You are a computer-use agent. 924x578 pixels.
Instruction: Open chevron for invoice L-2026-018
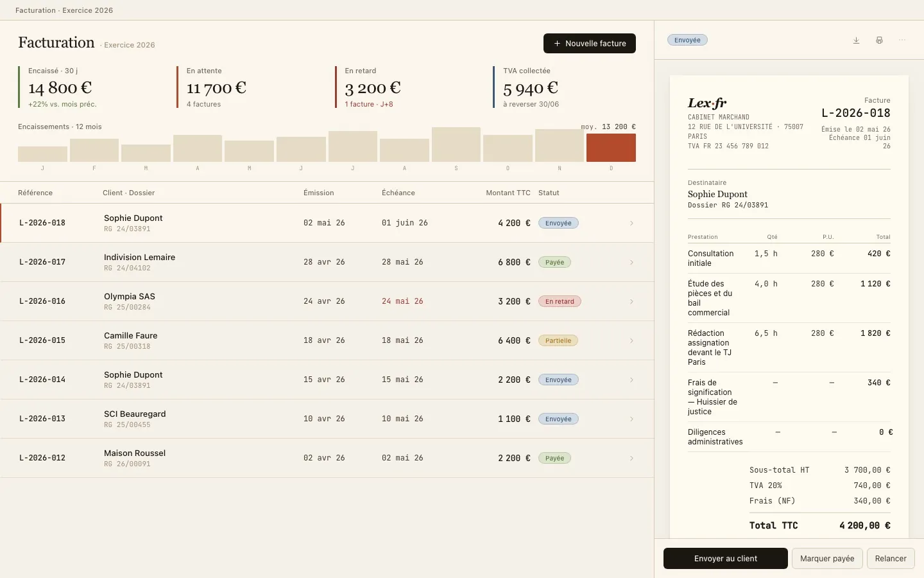631,223
